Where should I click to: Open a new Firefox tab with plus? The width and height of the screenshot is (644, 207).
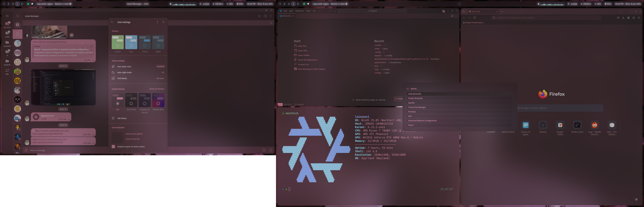pyautogui.click(x=502, y=11)
